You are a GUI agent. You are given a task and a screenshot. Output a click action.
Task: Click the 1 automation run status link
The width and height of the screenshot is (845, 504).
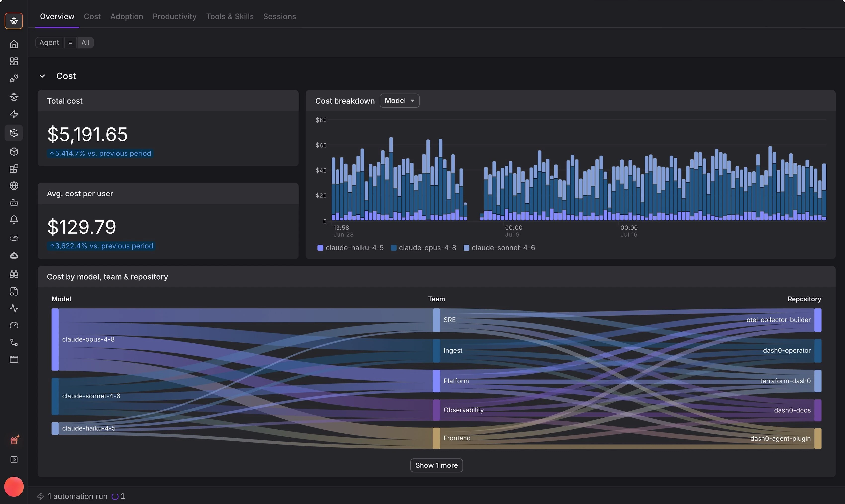78,496
